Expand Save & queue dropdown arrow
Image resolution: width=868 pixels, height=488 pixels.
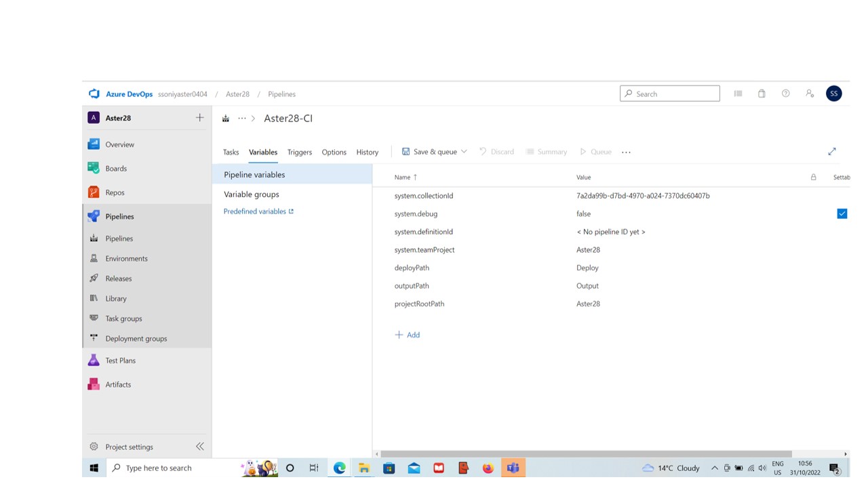coord(464,152)
